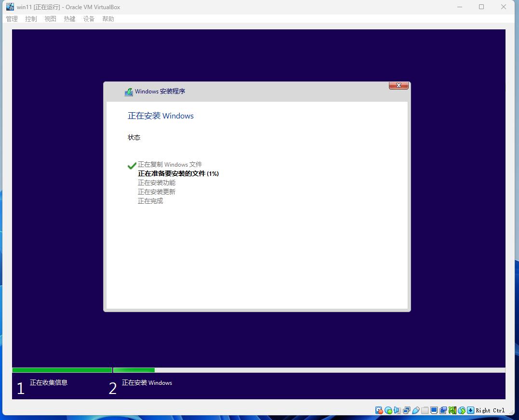
Task: Click the recording indicator icon
Action: coord(443,410)
